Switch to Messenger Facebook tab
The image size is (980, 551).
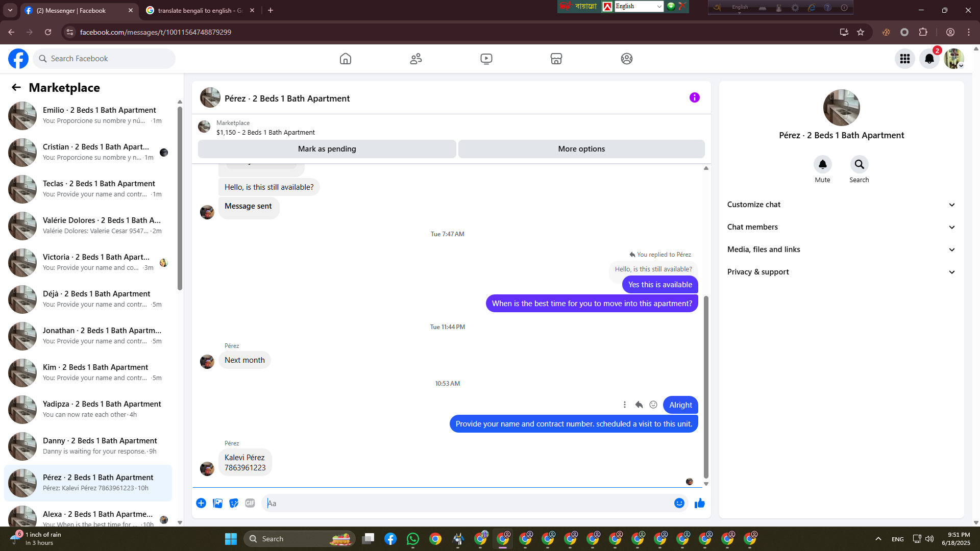[x=79, y=10]
